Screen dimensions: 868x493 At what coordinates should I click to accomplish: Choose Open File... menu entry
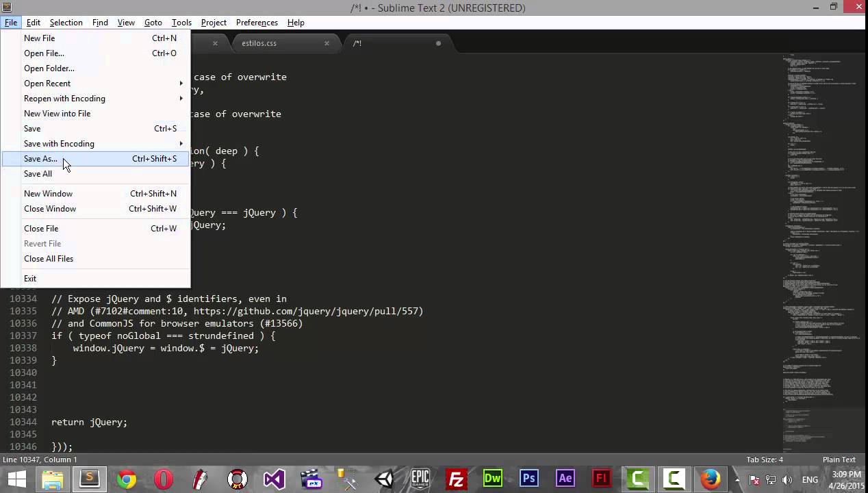(x=96, y=53)
